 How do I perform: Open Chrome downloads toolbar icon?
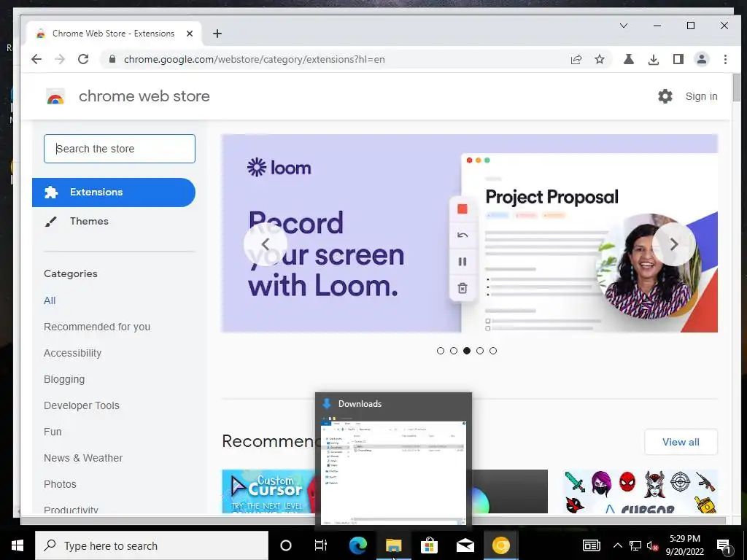[x=654, y=59]
